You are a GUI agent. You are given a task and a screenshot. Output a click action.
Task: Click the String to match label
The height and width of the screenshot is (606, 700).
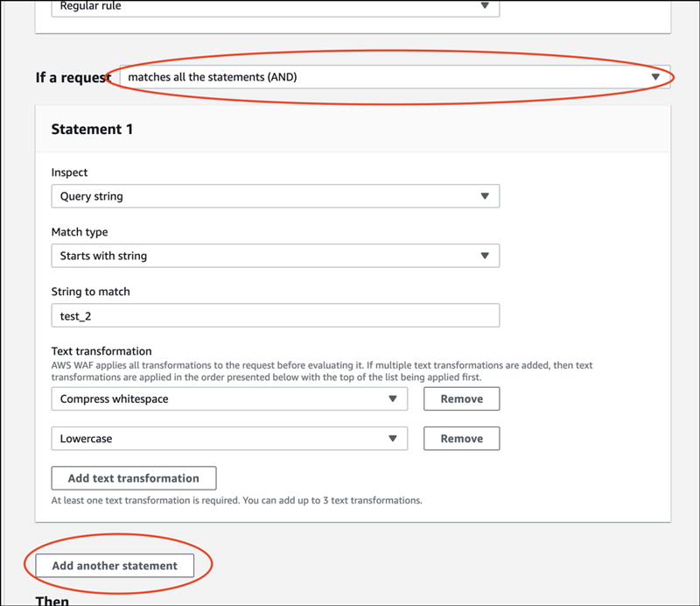coord(91,292)
